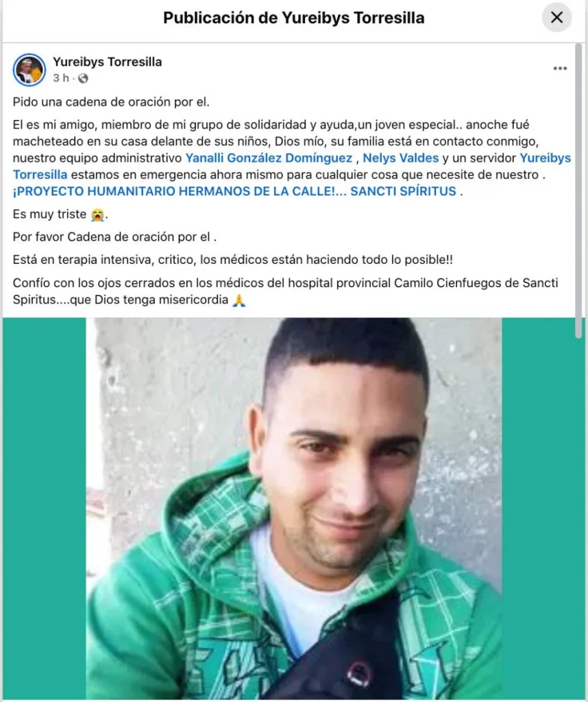588x702 pixels.
Task: Open author name Yureibys Torresilla beside avatar
Action: (108, 62)
